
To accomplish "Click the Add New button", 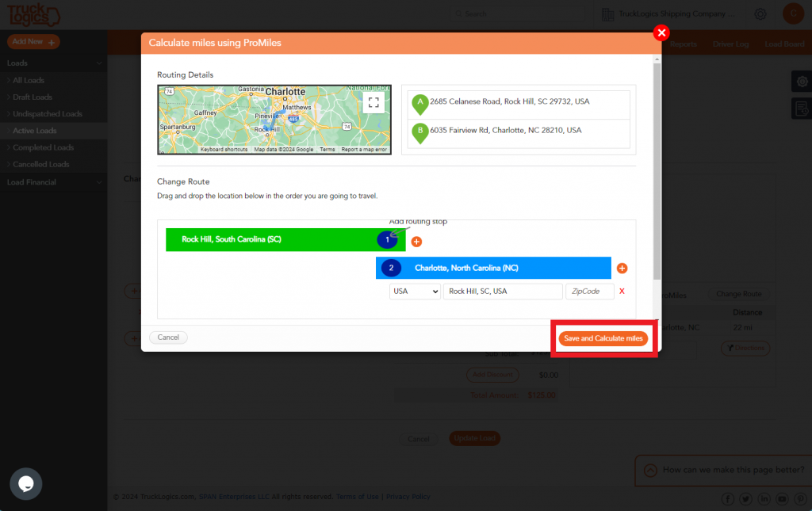I will (x=33, y=42).
